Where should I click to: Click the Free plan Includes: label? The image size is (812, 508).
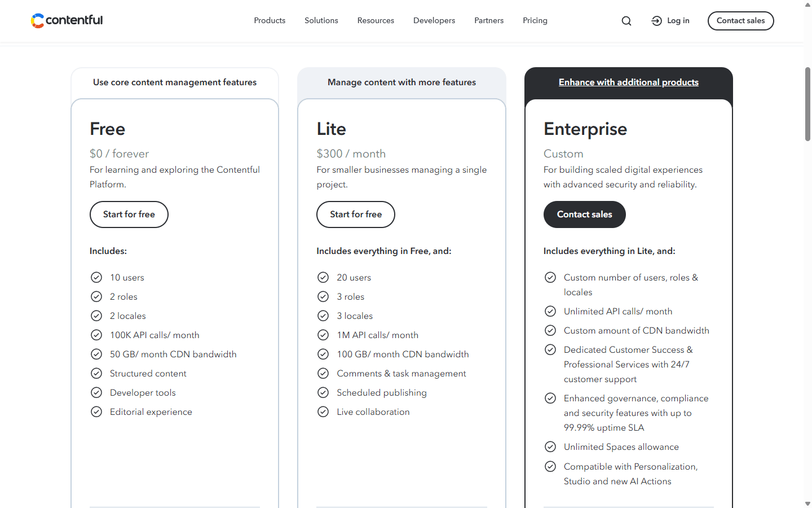pyautogui.click(x=108, y=251)
